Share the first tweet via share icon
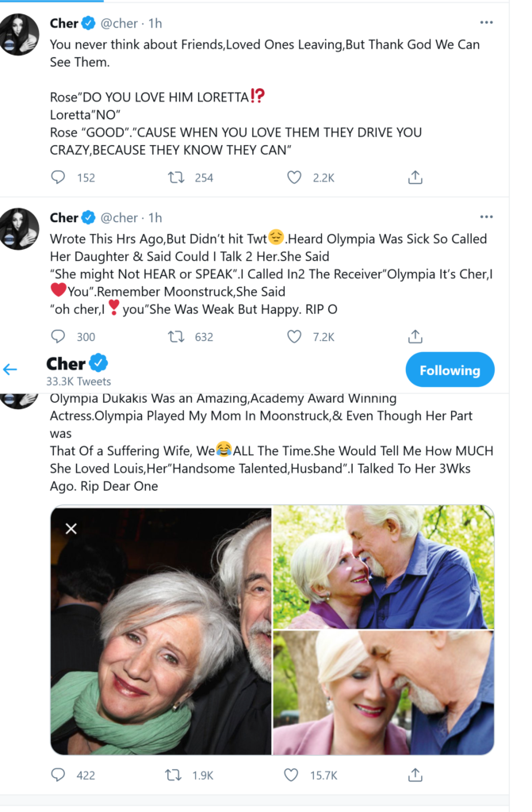 415,178
